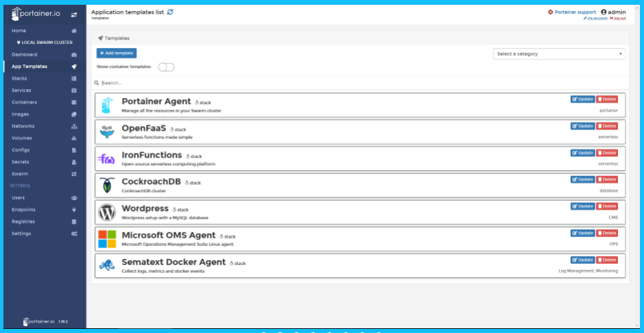Update the Microsoft OMS Agent template
The image size is (644, 333).
pyautogui.click(x=582, y=233)
